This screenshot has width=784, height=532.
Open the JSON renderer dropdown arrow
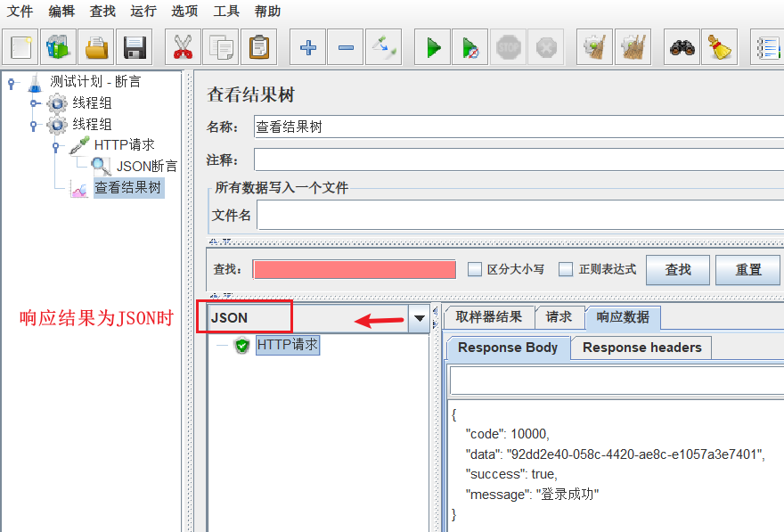(x=419, y=318)
